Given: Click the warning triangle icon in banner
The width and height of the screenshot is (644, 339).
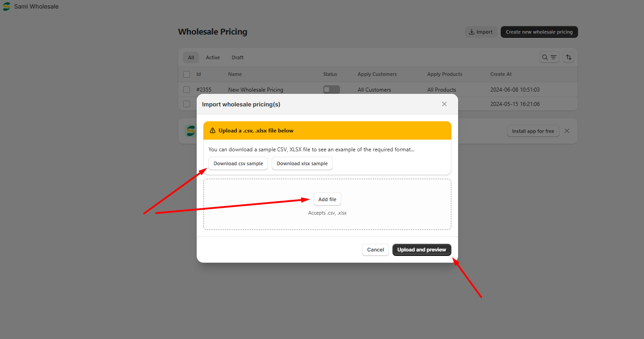Looking at the screenshot, I should tap(212, 131).
